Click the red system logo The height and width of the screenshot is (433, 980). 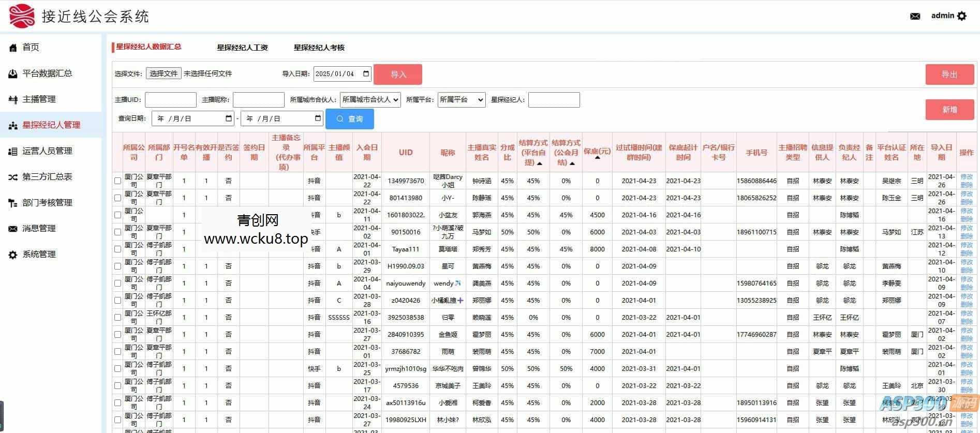[22, 16]
